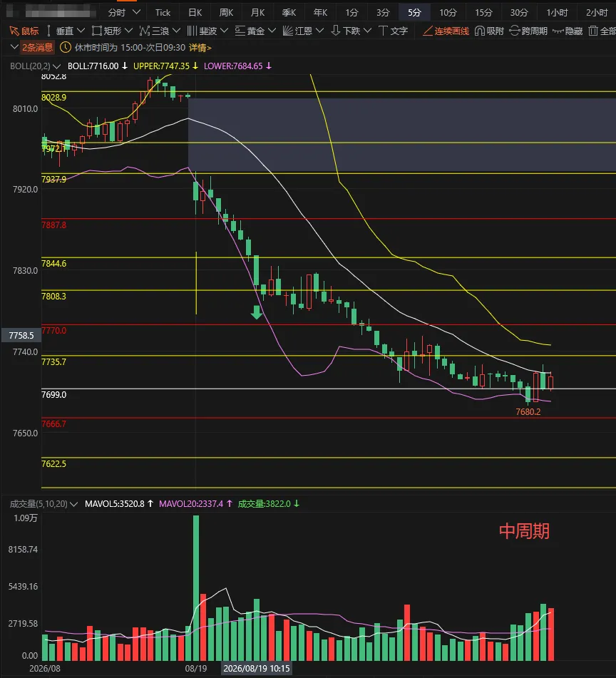Click the red 7666.7 level label
This screenshot has height=678, width=616.
tap(53, 423)
